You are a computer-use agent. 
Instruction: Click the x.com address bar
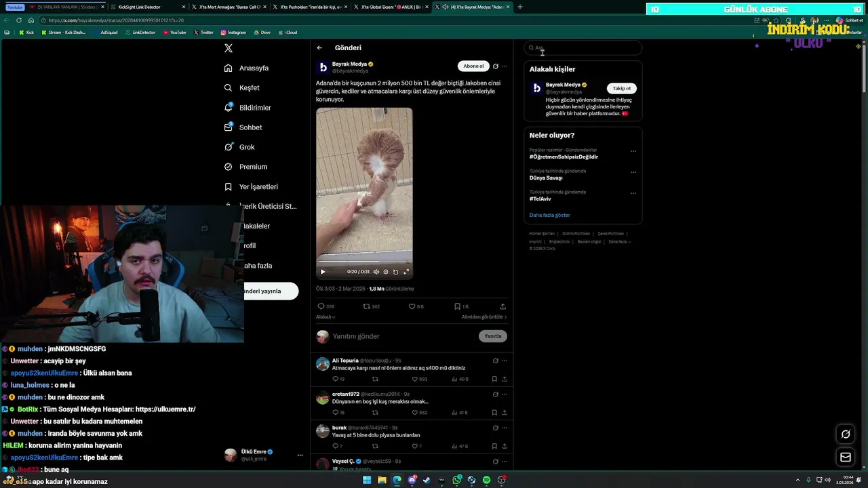(393, 20)
